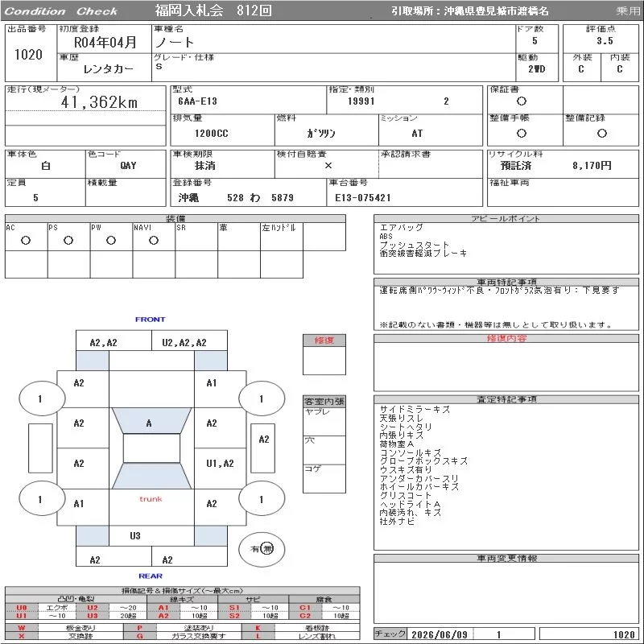
Task: Click the windshield 'A' mark on the diagram
Action: point(149,423)
